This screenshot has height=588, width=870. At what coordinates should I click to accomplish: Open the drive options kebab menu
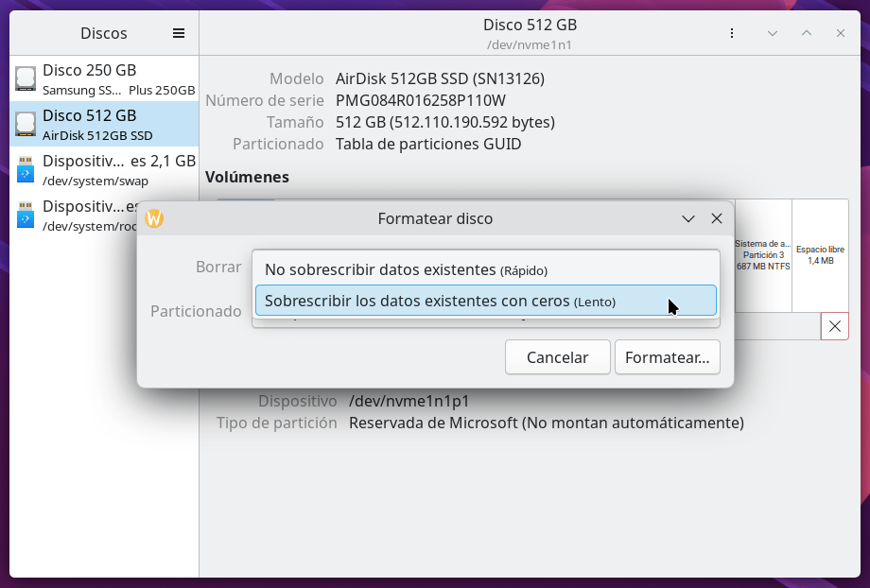pos(731,33)
